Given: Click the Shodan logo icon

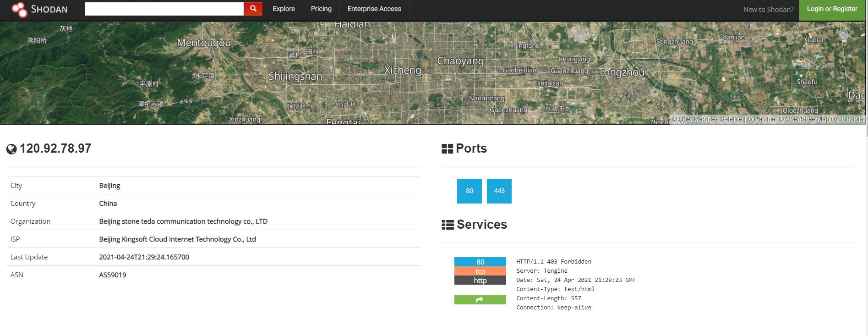Looking at the screenshot, I should coord(20,9).
